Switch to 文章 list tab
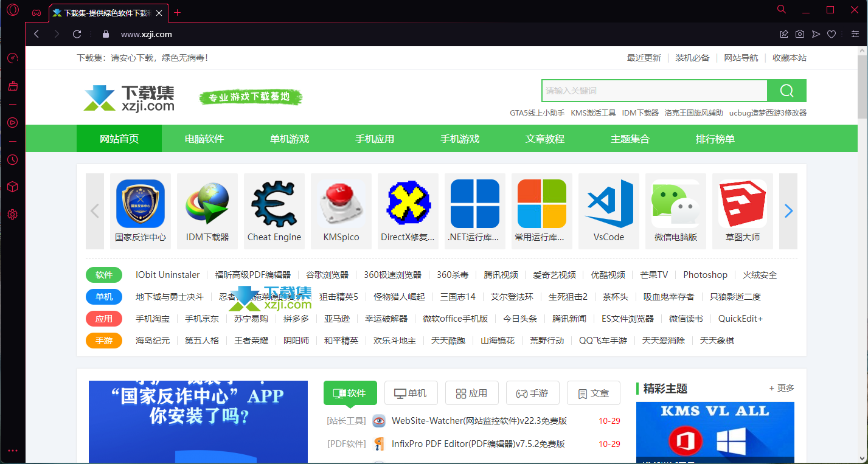This screenshot has height=464, width=868. click(x=594, y=393)
